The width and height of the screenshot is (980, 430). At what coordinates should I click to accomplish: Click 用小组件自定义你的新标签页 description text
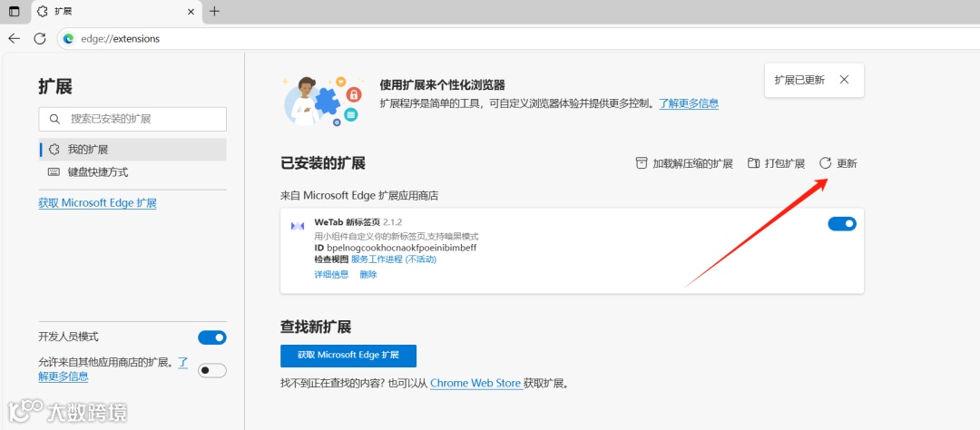397,236
